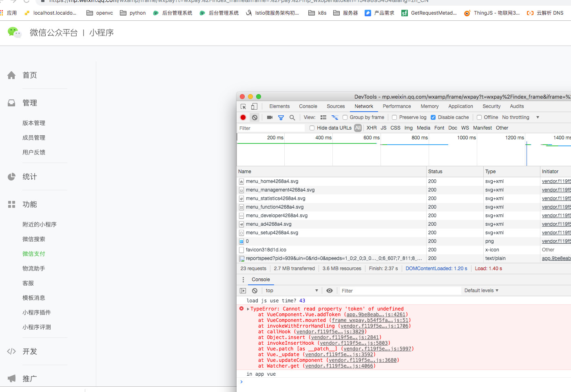Click the 功能 grid icon in sidebar
This screenshot has width=571, height=392.
click(x=11, y=204)
